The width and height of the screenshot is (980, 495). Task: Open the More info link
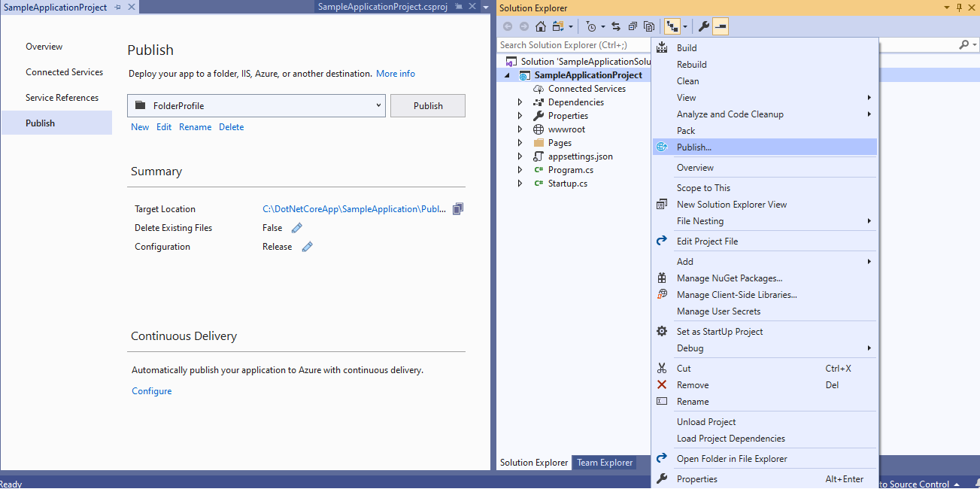(396, 74)
